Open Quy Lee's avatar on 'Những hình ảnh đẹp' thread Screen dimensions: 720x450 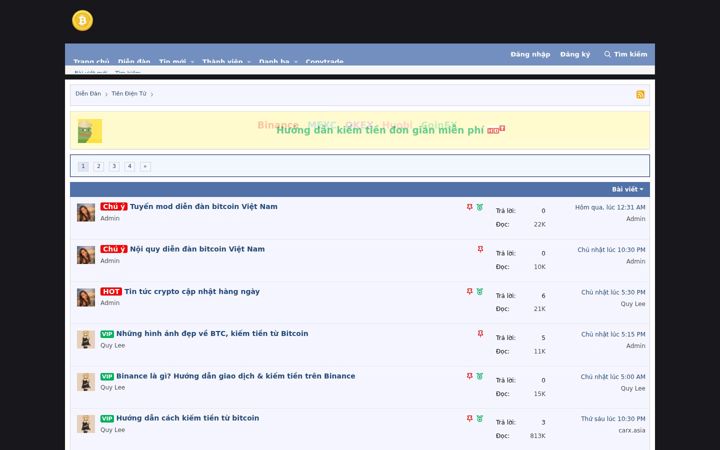click(86, 340)
